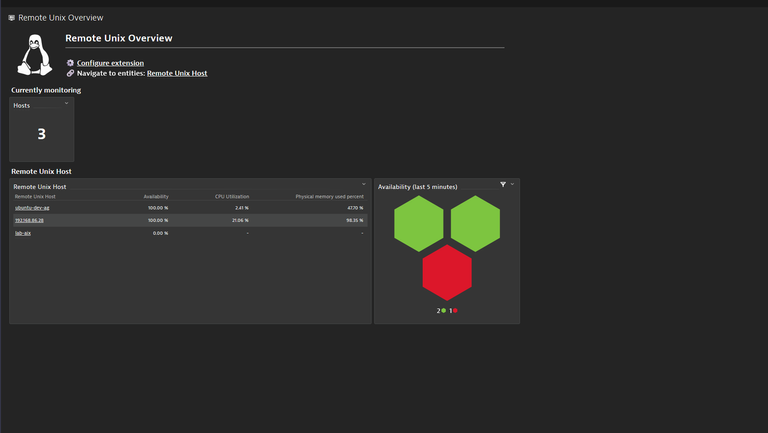Click the Linux penguin logo

pyautogui.click(x=35, y=55)
